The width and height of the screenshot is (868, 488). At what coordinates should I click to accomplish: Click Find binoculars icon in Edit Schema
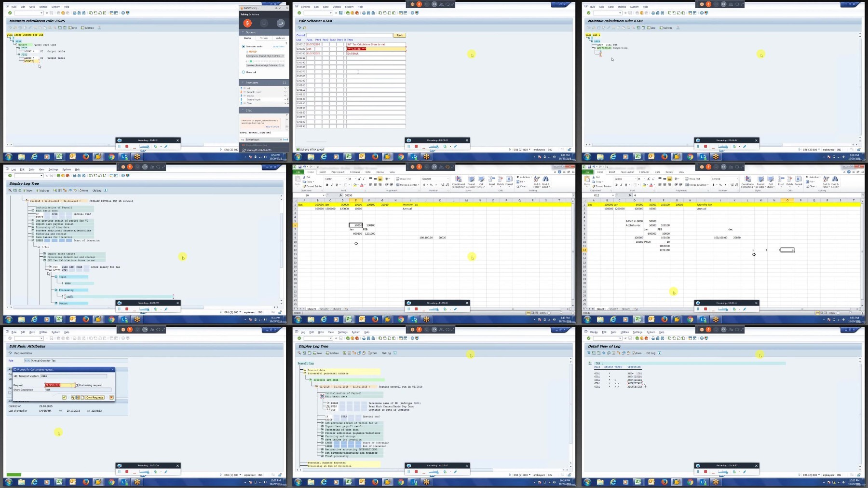click(x=368, y=13)
